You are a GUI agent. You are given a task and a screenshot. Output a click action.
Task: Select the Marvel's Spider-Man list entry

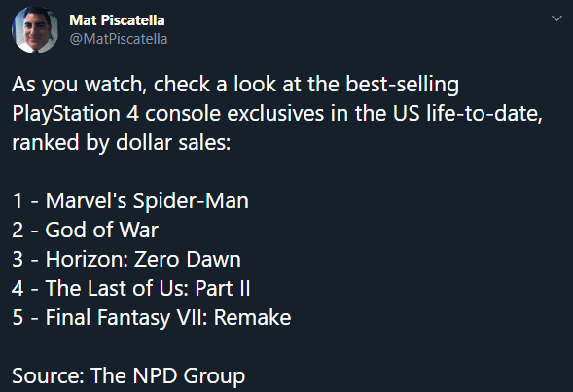[x=130, y=200]
